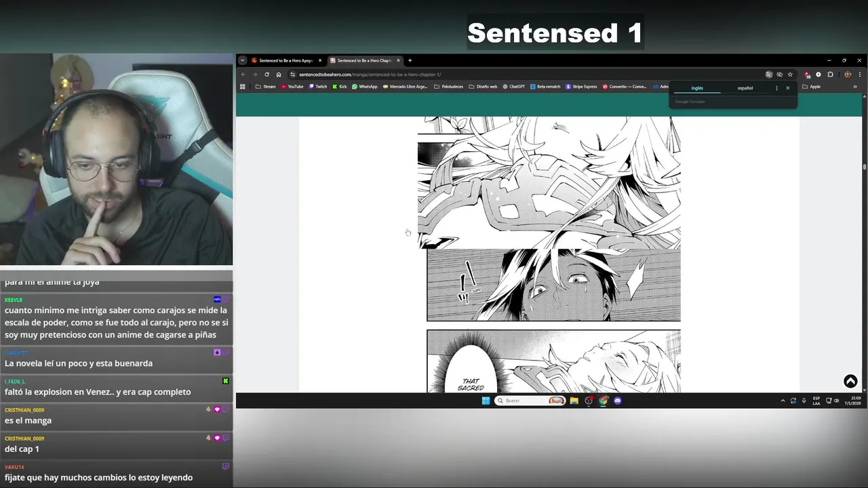Viewport: 868px width, 488px height.
Task: Click the page vertical scrollbar thumb
Action: pyautogui.click(x=865, y=166)
